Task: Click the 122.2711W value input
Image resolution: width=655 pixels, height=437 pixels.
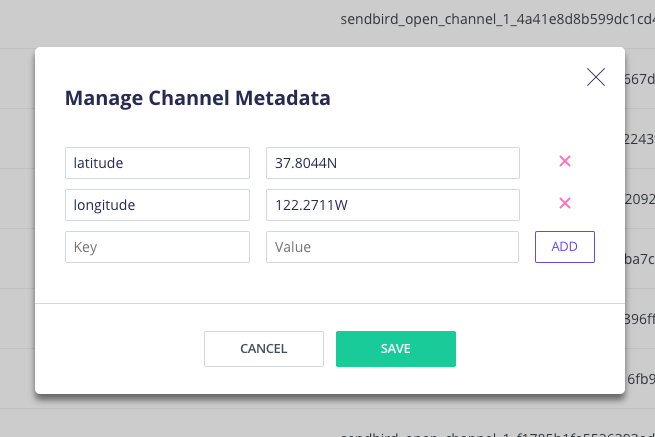Action: [x=392, y=205]
